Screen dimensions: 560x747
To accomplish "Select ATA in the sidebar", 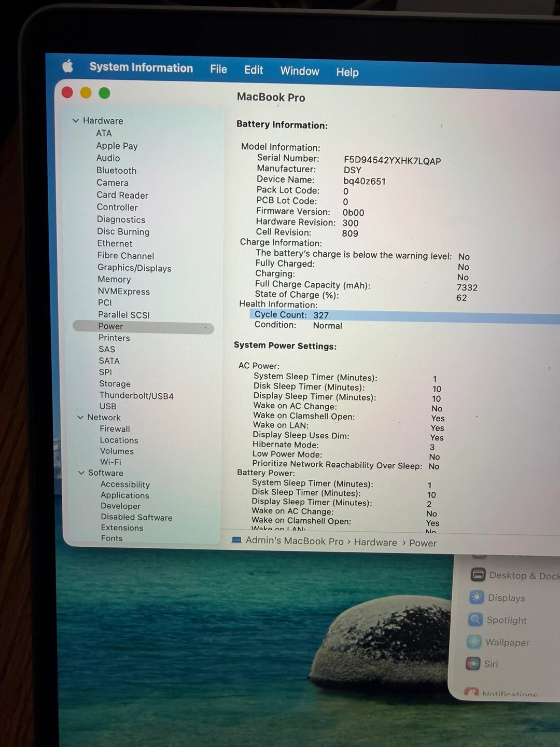I will pyautogui.click(x=104, y=133).
